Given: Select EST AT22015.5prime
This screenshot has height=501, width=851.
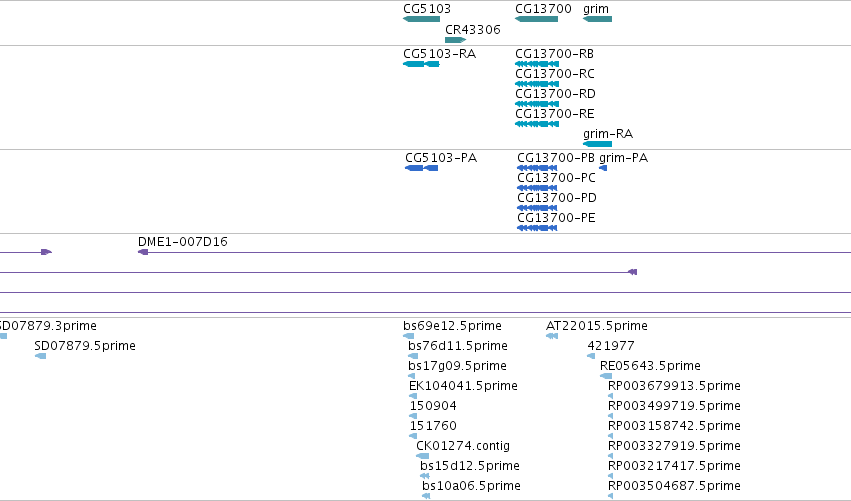Looking at the screenshot, I should pos(552,337).
